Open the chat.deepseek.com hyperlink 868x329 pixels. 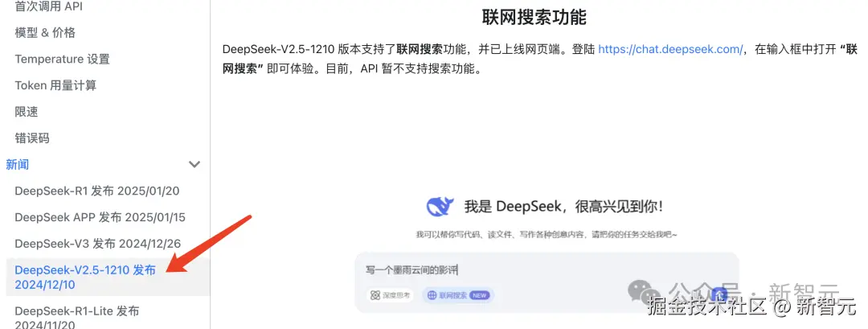670,49
